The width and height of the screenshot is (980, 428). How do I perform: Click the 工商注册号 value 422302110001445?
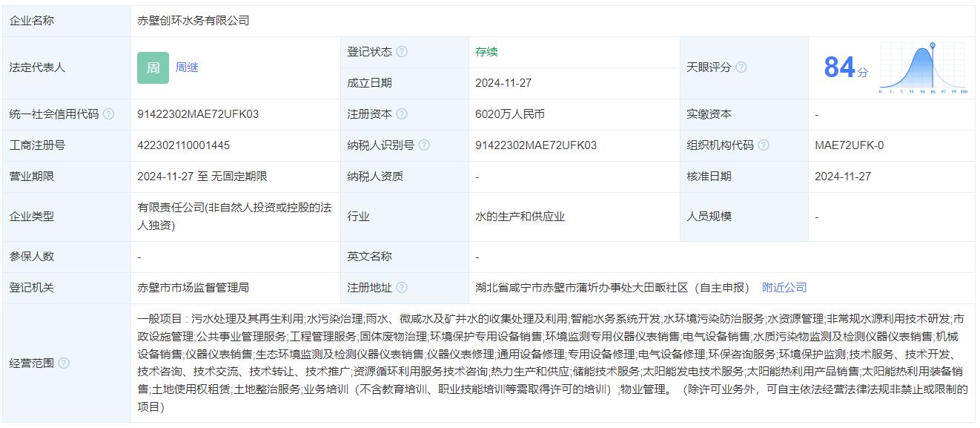(x=184, y=145)
